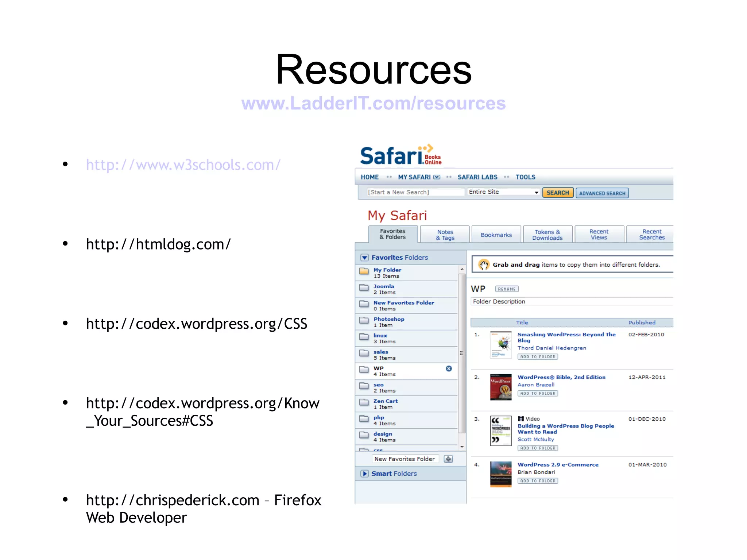Click the chrispederick.com Firefox Web Developer text
The image size is (747, 560).
click(204, 509)
